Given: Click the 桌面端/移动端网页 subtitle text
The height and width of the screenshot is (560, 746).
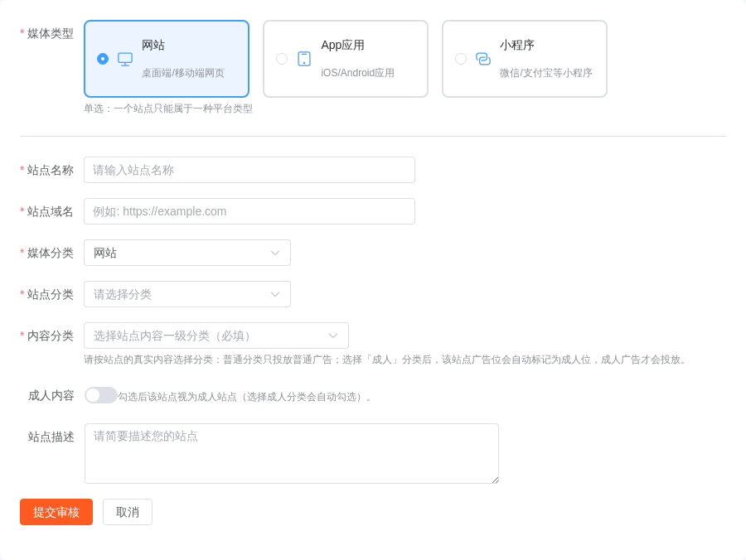Looking at the screenshot, I should 183,73.
